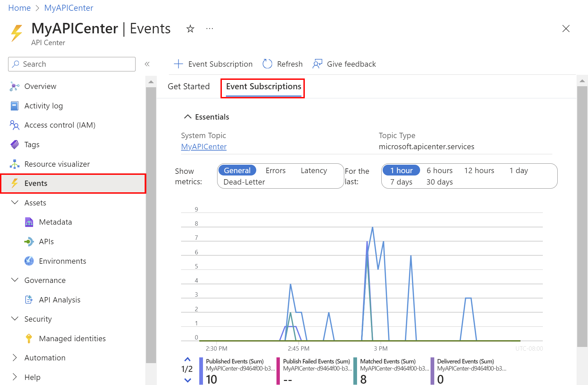The width and height of the screenshot is (588, 385).
Task: Select the Errors metric
Action: 275,170
